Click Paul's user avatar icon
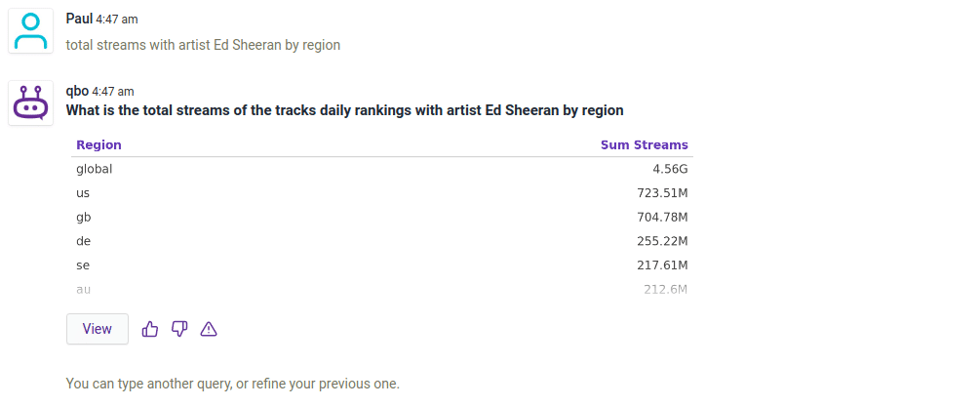 pyautogui.click(x=31, y=31)
